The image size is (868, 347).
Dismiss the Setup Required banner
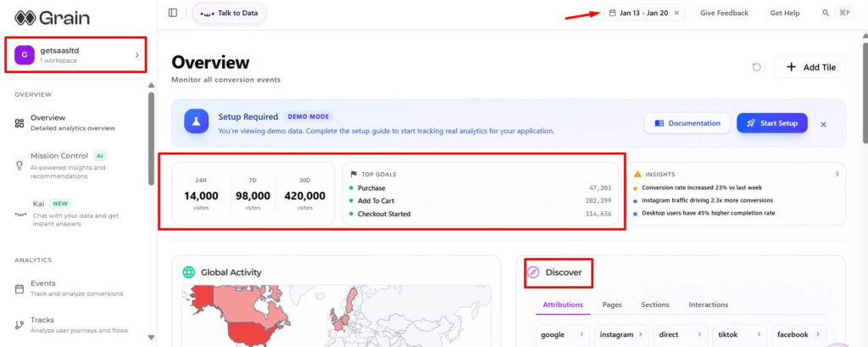click(823, 124)
